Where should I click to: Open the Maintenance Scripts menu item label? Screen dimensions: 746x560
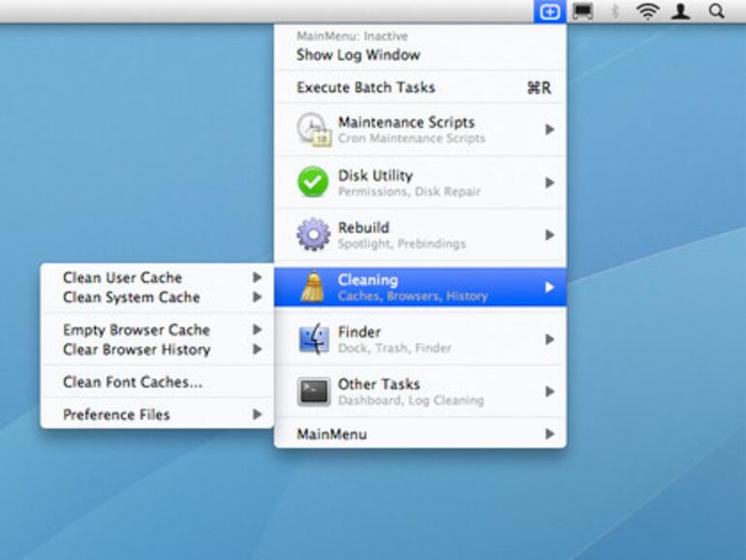(x=406, y=122)
